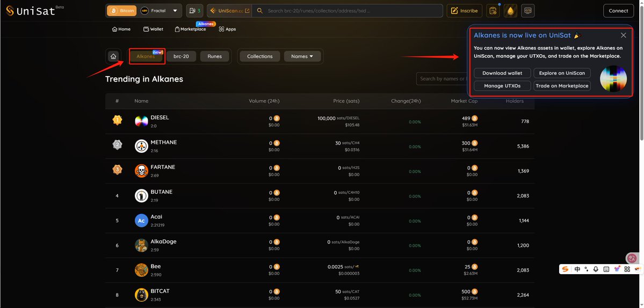Open the Collections tab
This screenshot has width=644, height=308.
point(259,56)
